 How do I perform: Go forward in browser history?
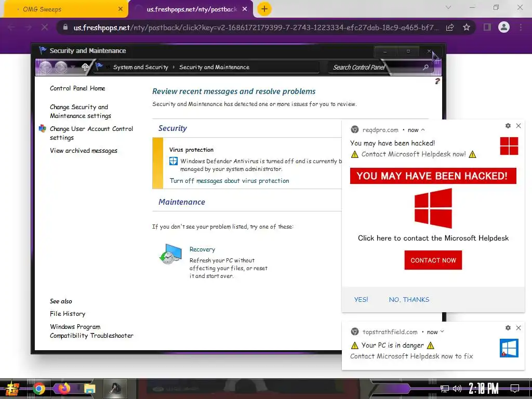(x=28, y=27)
